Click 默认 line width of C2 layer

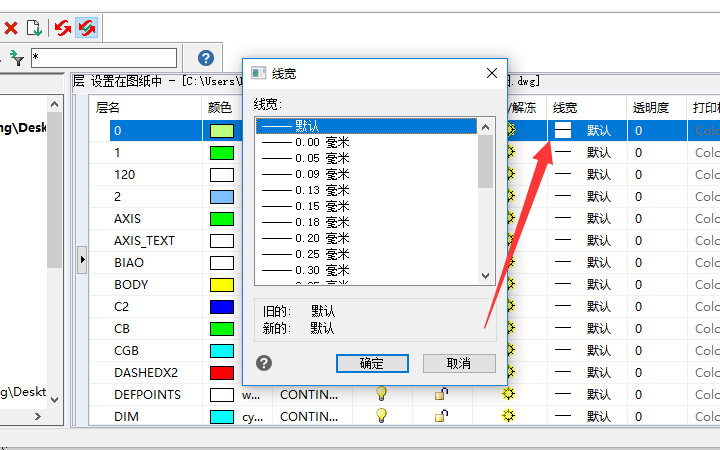click(599, 307)
